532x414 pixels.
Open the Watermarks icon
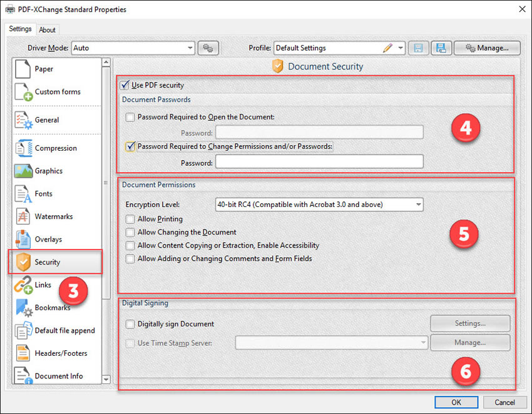tap(23, 216)
